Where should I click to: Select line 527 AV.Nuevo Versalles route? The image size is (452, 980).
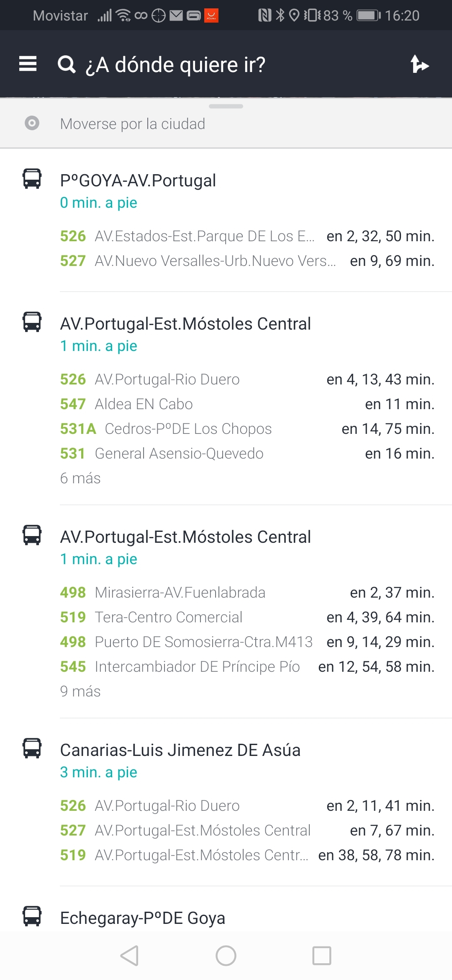247,261
